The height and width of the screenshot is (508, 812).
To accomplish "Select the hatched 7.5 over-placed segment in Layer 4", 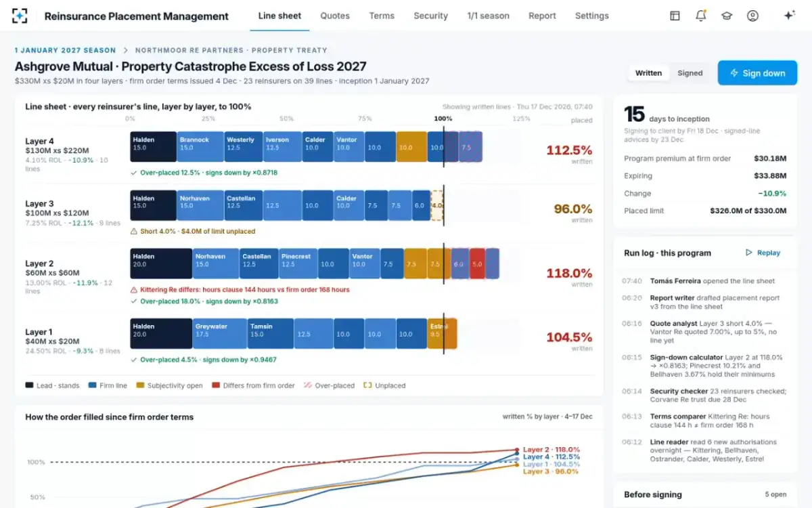I will 470,146.
